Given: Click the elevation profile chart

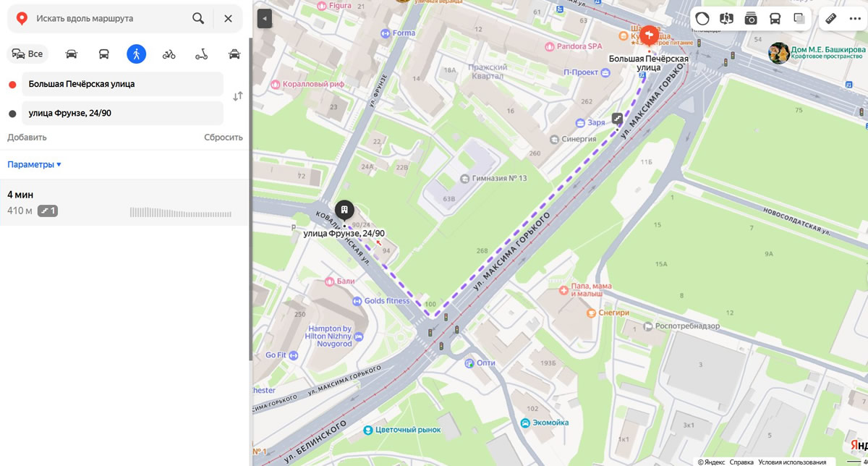Looking at the screenshot, I should tap(181, 212).
